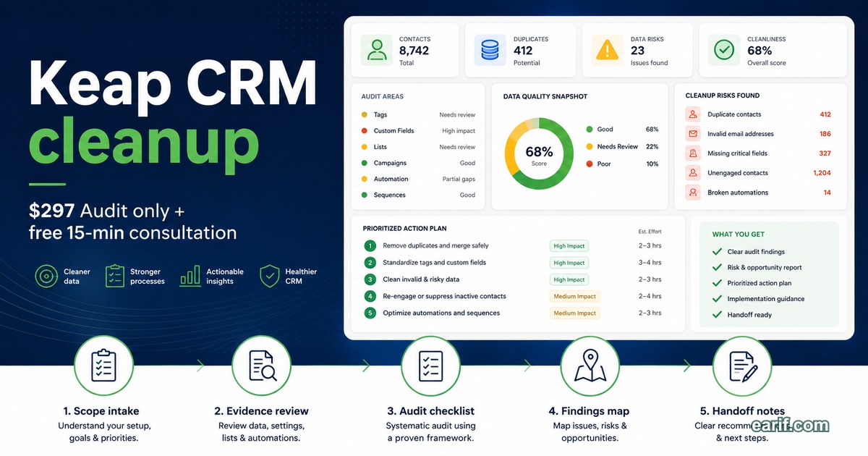Screen dimensions: 868x456
Task: Open Re-engage or suppress inactive contacts
Action: coord(444,296)
